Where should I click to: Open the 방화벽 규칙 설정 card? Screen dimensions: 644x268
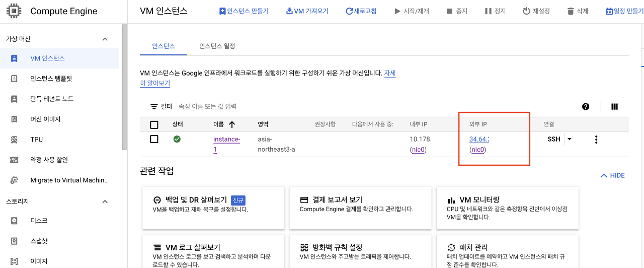click(361, 251)
